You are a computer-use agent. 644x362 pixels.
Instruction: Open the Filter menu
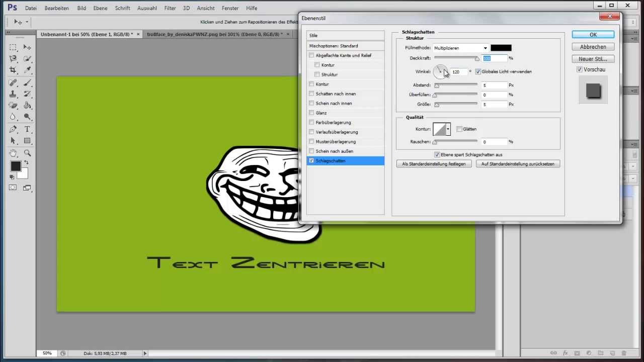170,8
